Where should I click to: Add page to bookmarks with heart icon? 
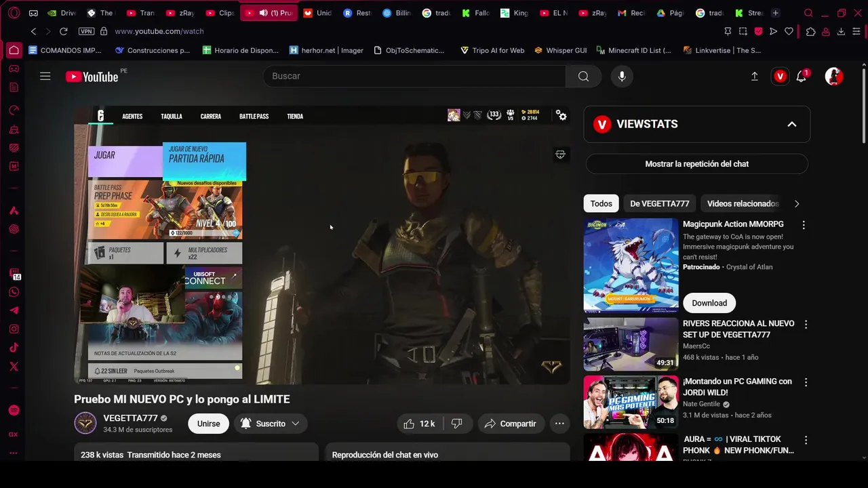[789, 31]
